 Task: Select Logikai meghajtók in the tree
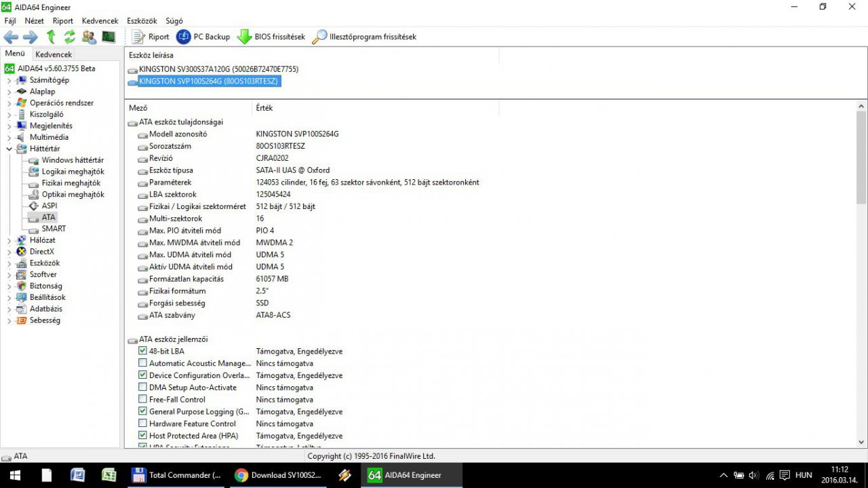(73, 172)
